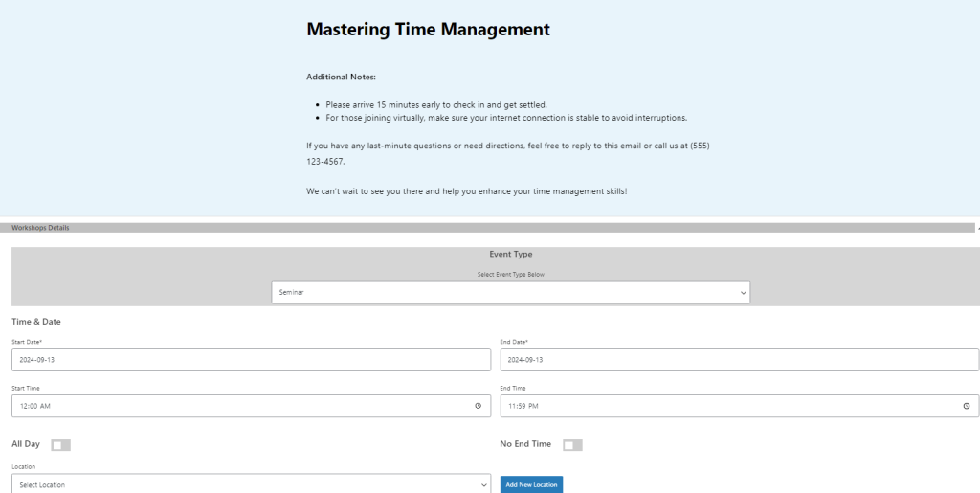Screen dimensions: 980x493
Task: Click the phone number line 123-4567
Action: (325, 162)
